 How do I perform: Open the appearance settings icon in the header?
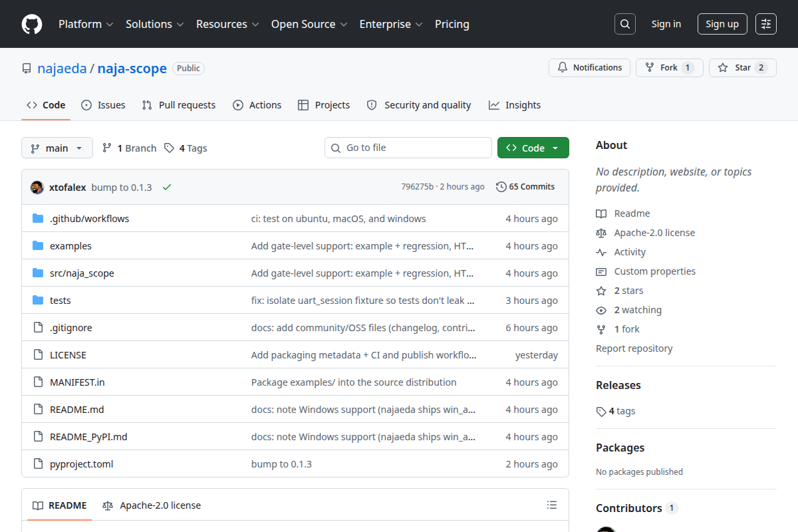click(766, 24)
